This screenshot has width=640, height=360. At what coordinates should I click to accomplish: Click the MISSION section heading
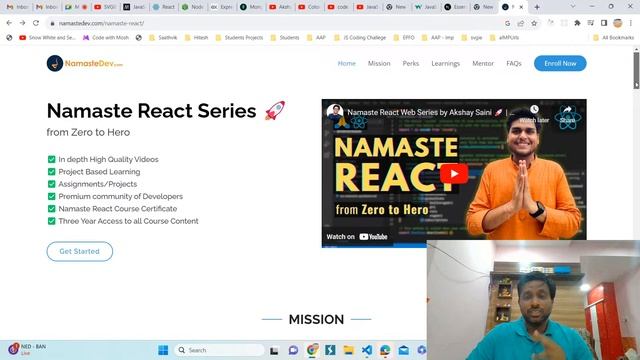pos(316,319)
